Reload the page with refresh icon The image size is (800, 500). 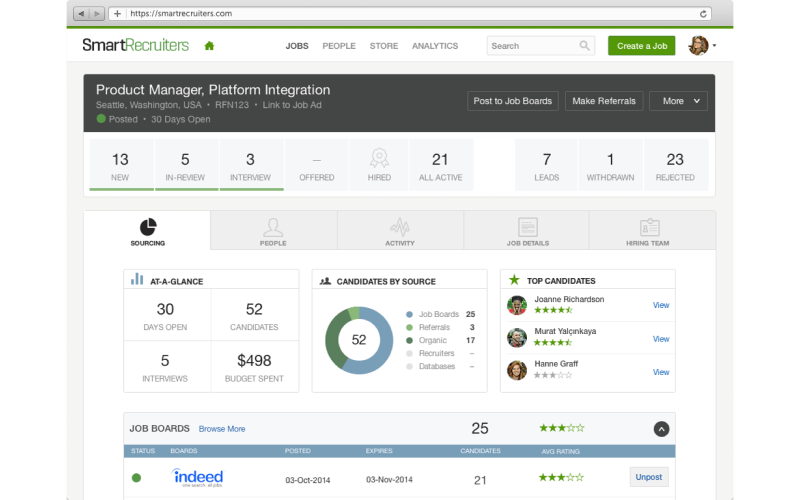(703, 14)
